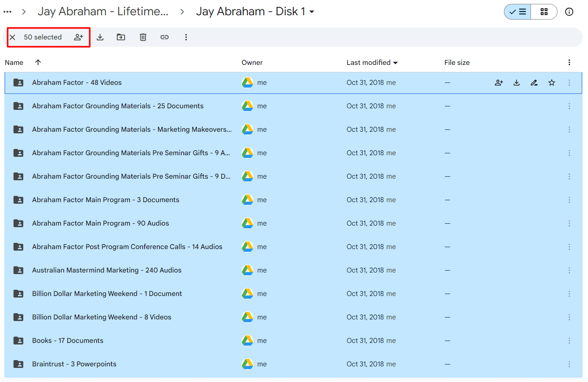Share selected items via toolbar person icon
588x382 pixels.
79,37
